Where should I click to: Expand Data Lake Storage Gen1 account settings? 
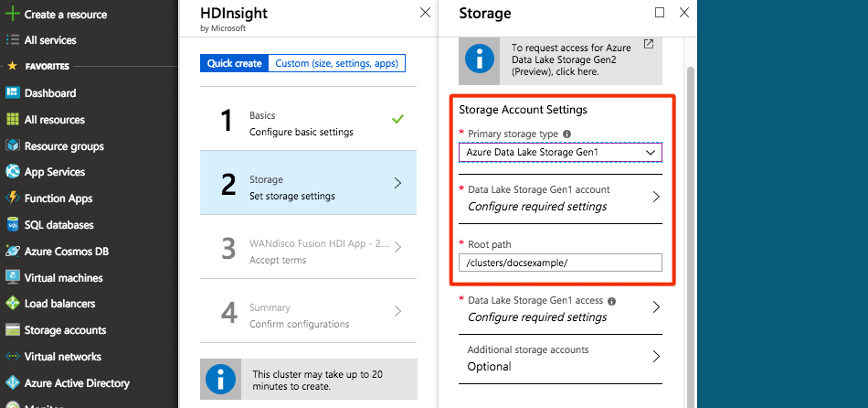(x=560, y=199)
